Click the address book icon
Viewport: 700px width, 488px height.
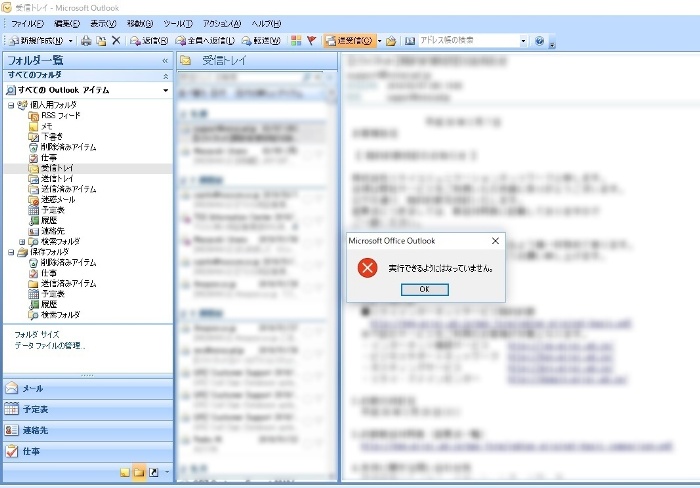tap(410, 41)
